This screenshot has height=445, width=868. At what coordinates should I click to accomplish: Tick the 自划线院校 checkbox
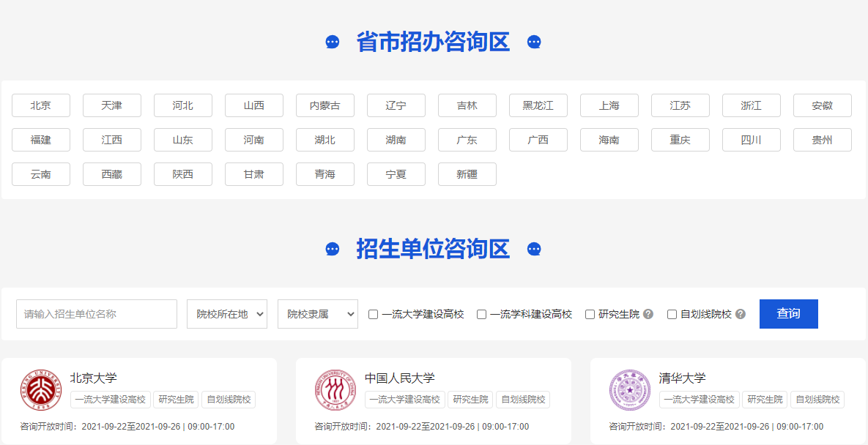coord(672,315)
